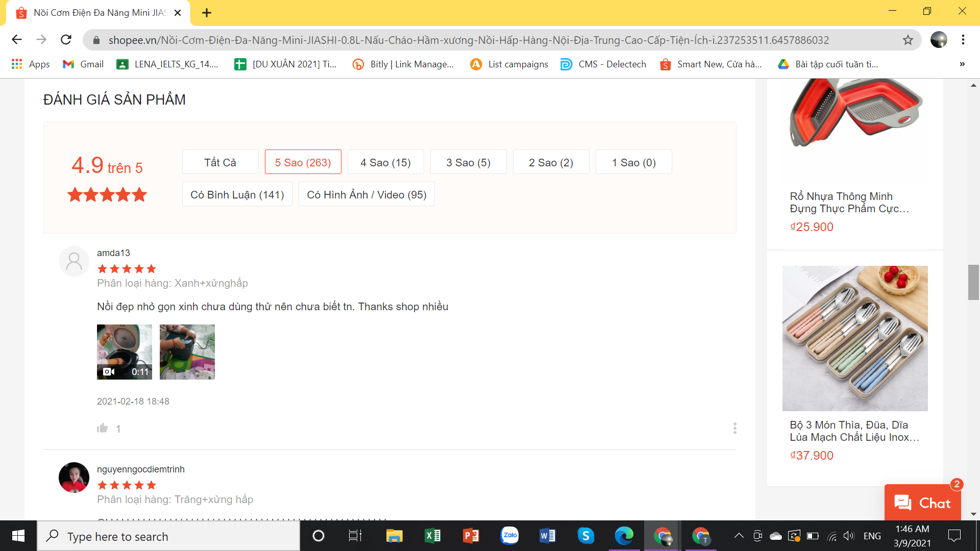
Task: Open the second review photo
Action: (x=187, y=352)
